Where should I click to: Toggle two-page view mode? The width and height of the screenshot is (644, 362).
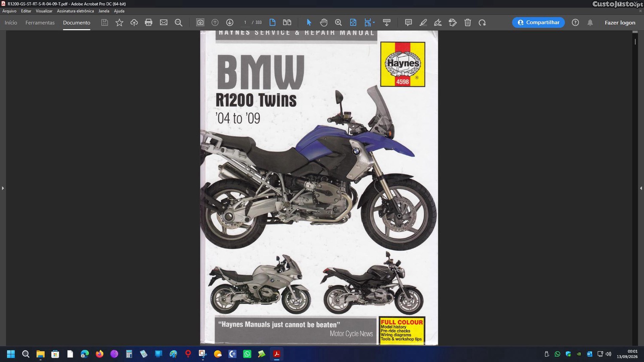click(287, 22)
